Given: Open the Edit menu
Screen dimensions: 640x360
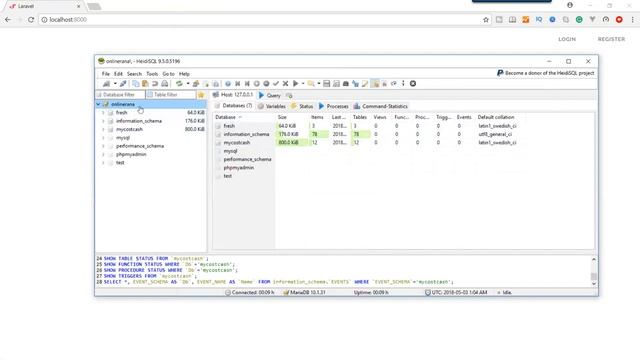Looking at the screenshot, I should [118, 74].
